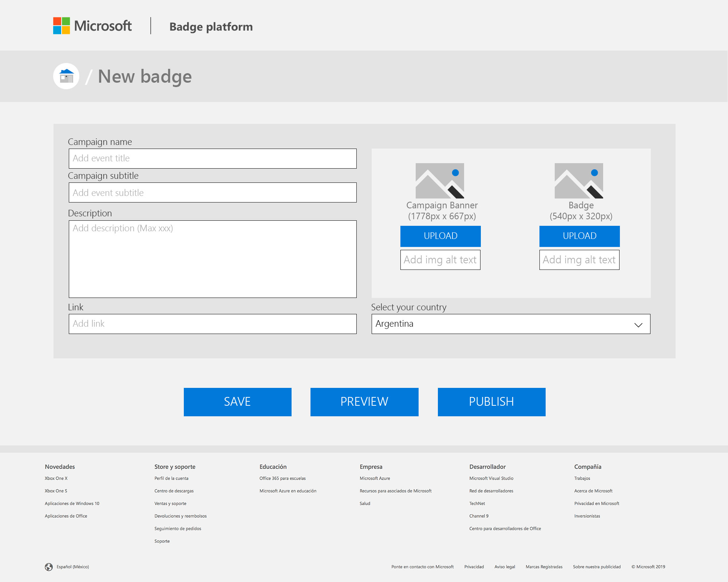Expand the country dropdown chevron
This screenshot has height=582, width=728.
[638, 325]
